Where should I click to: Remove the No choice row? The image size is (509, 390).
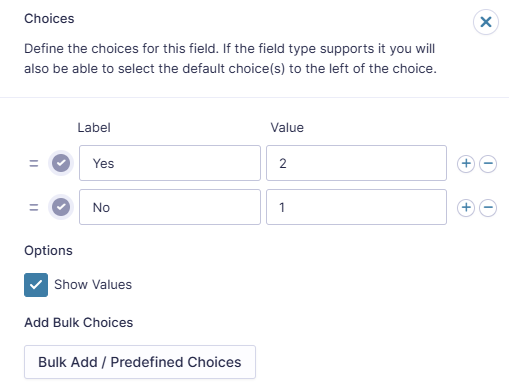[x=488, y=208]
